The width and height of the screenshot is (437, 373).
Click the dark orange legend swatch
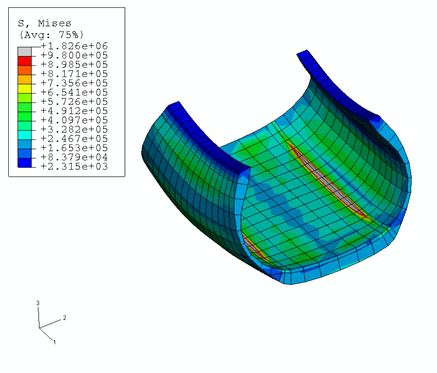[x=25, y=70]
